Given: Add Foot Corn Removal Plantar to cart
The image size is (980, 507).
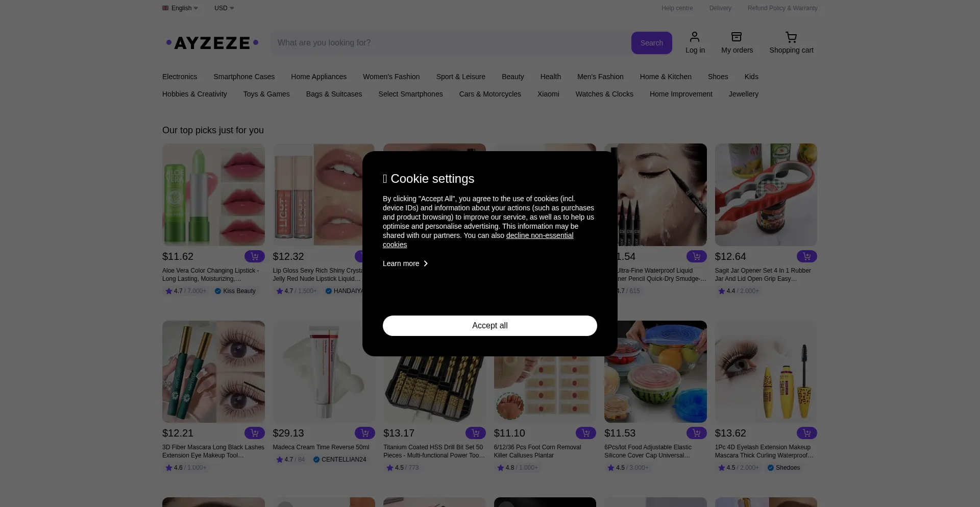Looking at the screenshot, I should tap(586, 432).
